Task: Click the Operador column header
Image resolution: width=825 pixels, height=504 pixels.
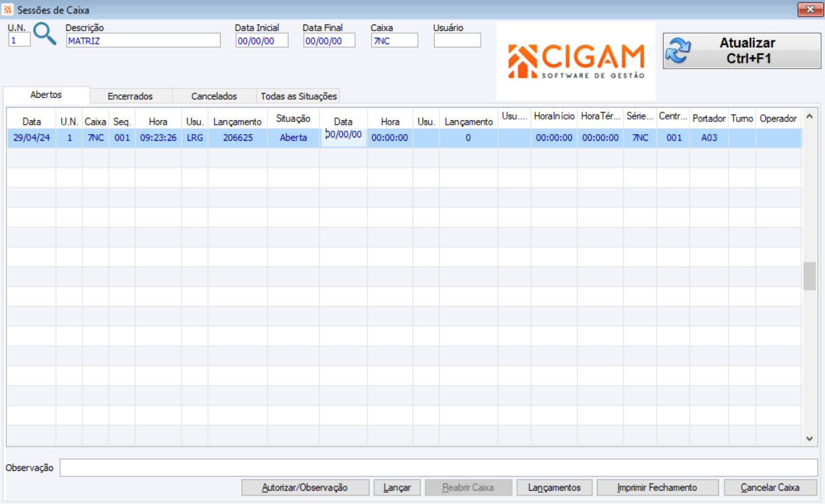Action: coord(778,119)
